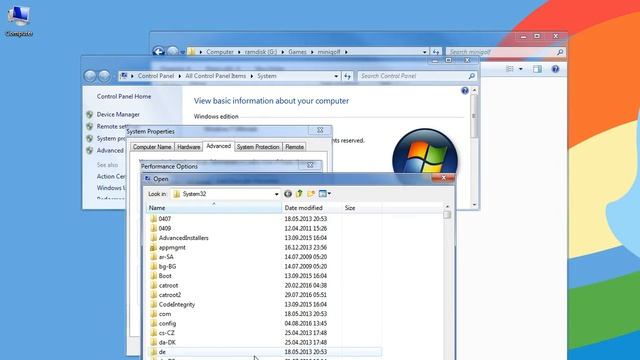Click the help icon in the minigolf Explorer window
The image size is (640, 360).
555,69
